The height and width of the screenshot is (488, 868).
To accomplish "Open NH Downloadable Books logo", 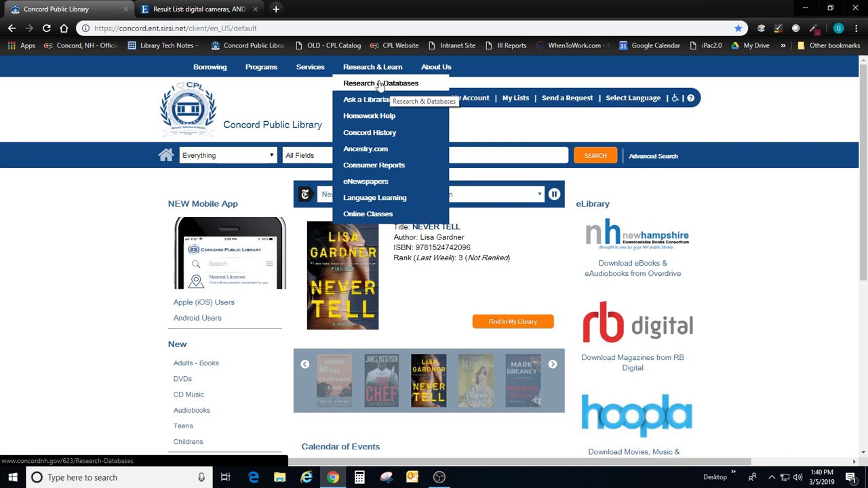I will click(x=637, y=235).
